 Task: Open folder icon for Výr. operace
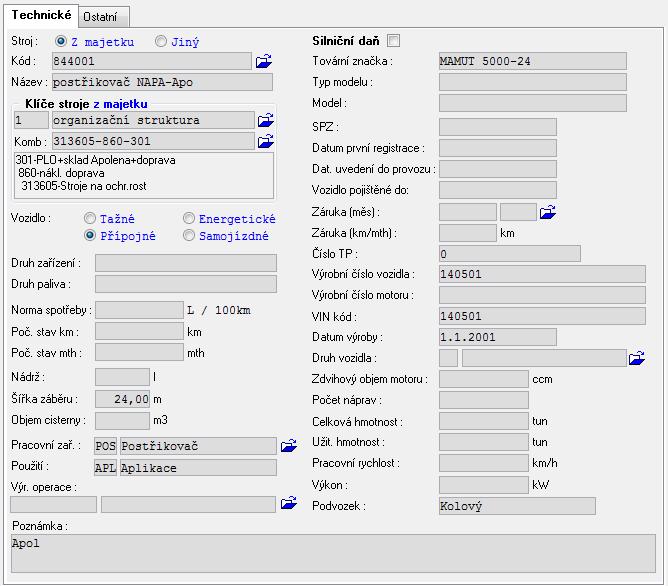288,503
